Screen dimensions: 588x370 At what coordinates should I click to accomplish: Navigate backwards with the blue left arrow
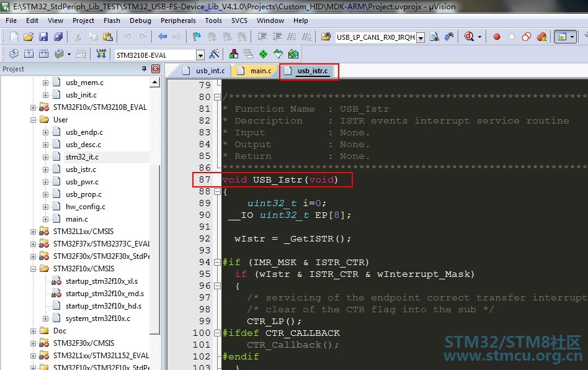[x=163, y=37]
